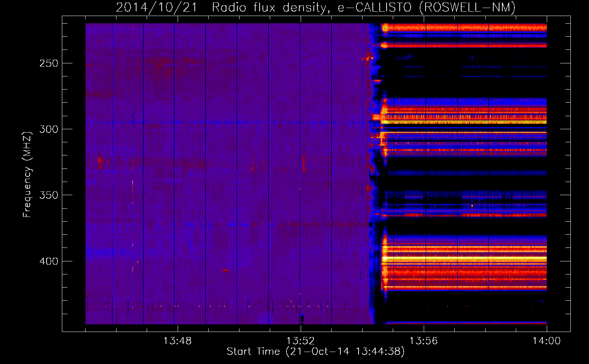Click the 14:00 time tick label
Viewport: 589px width, 364px height.
coord(546,341)
